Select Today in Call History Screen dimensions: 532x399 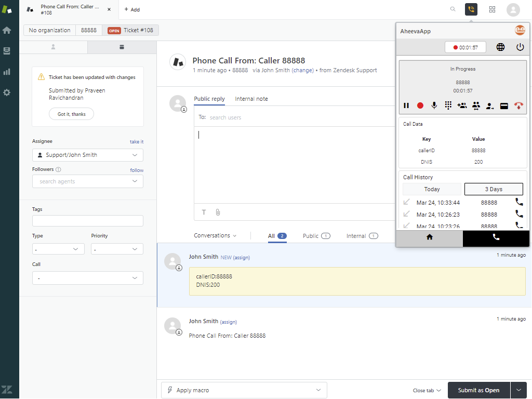(432, 189)
